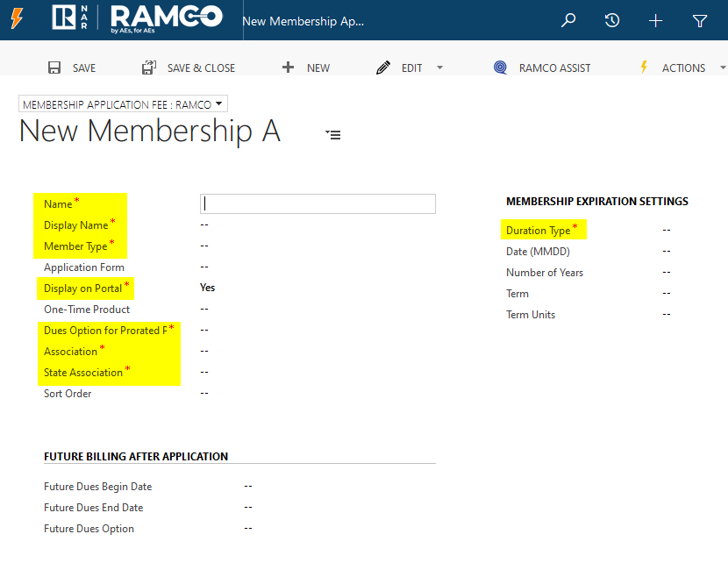Click the New button in toolbar
The image size is (728, 577).
pyautogui.click(x=306, y=68)
